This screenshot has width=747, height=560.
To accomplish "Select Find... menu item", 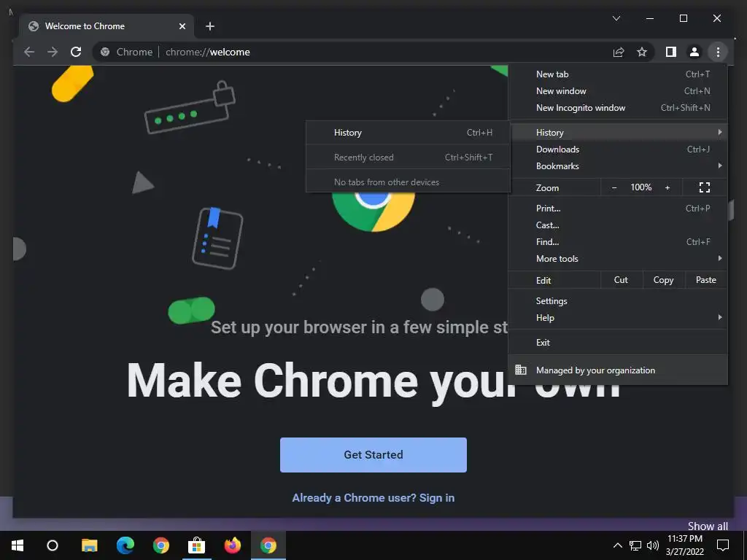I will [x=618, y=242].
